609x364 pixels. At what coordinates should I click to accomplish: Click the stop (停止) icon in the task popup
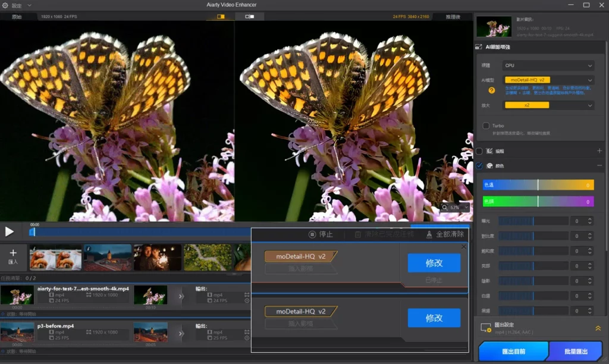(x=312, y=235)
